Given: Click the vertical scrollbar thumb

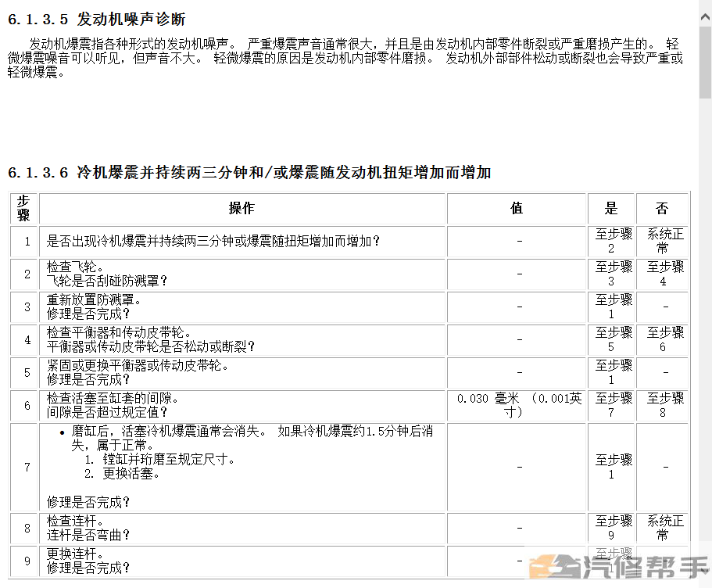Looking at the screenshot, I should (x=705, y=62).
